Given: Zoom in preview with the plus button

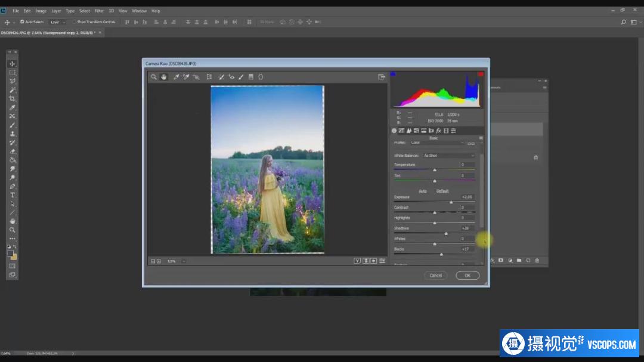Looking at the screenshot, I should pyautogui.click(x=159, y=261).
